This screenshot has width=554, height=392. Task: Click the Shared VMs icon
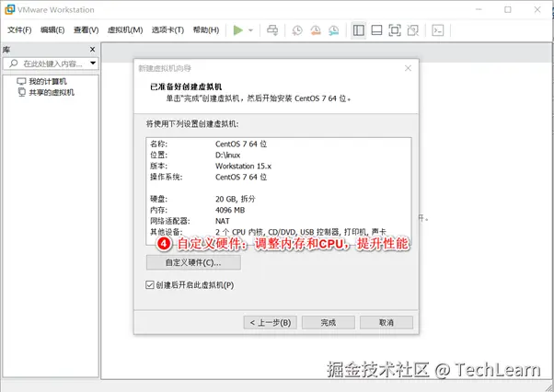point(21,92)
